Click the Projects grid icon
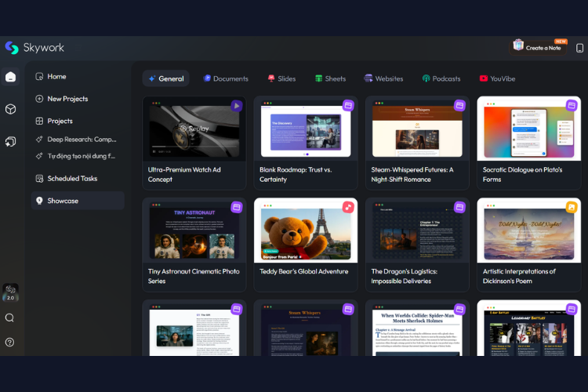The height and width of the screenshot is (392, 588). (39, 121)
